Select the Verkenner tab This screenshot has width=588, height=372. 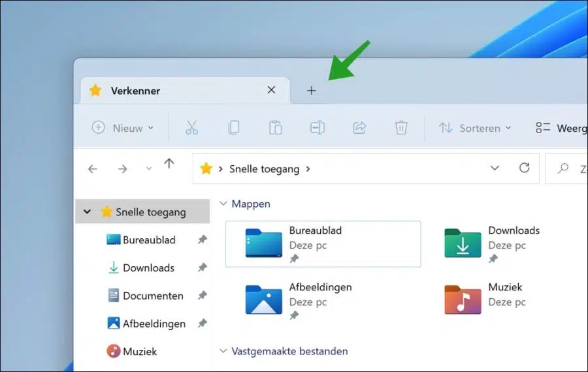[186, 91]
